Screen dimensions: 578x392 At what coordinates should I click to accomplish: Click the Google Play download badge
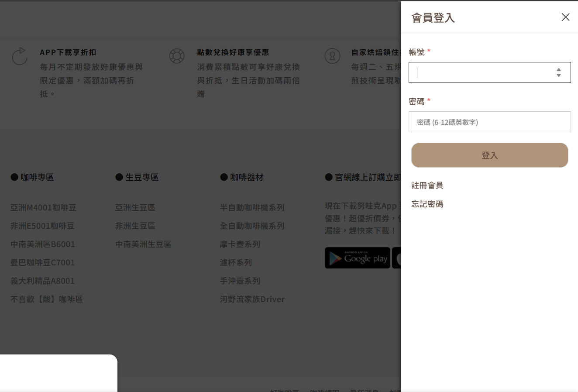[358, 258]
